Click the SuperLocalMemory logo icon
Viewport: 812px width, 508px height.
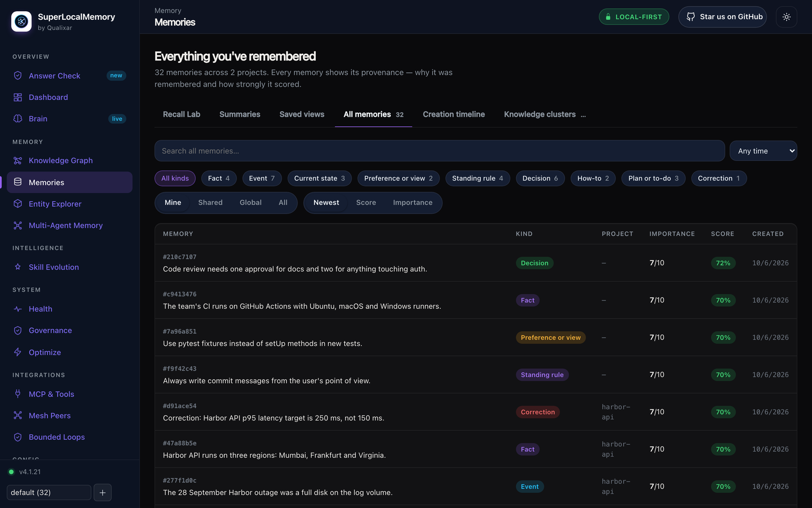click(21, 21)
